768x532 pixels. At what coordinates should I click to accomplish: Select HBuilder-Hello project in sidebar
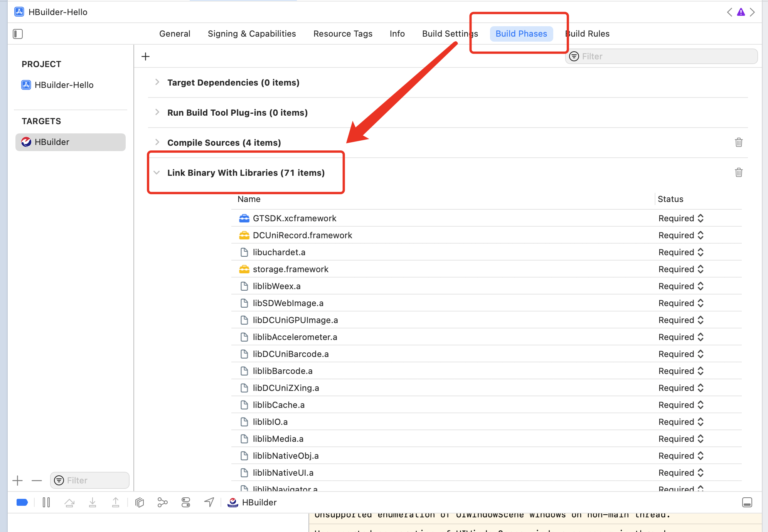point(64,85)
